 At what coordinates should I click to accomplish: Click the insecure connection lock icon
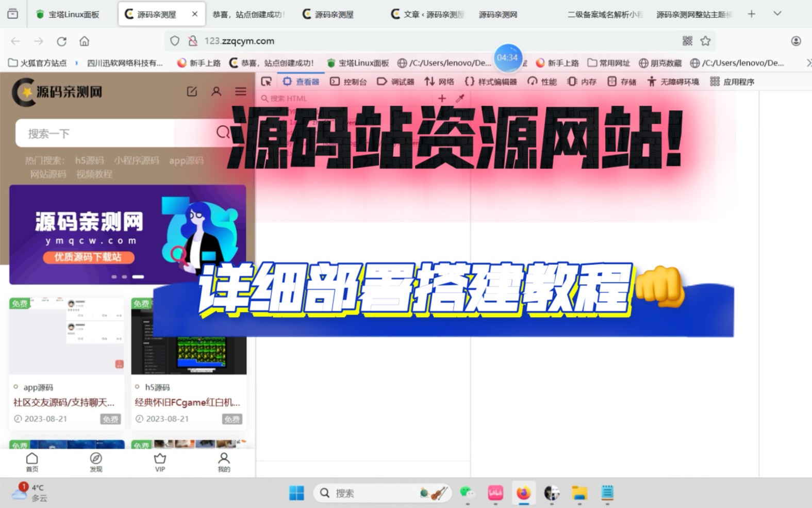(193, 41)
